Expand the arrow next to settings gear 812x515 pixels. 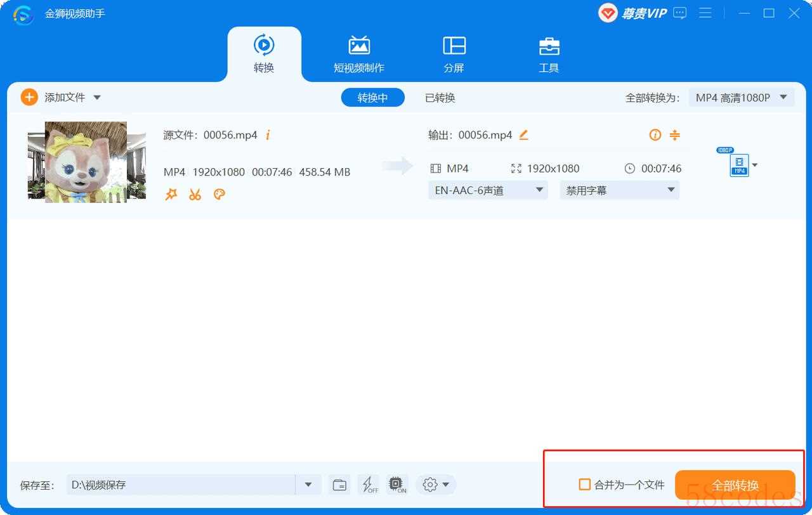[446, 485]
